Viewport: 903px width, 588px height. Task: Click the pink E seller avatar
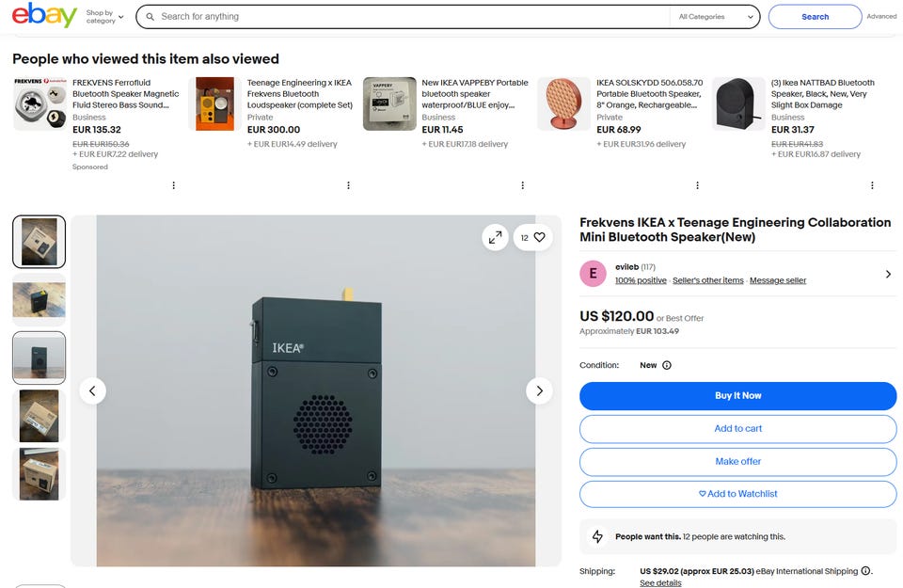594,274
